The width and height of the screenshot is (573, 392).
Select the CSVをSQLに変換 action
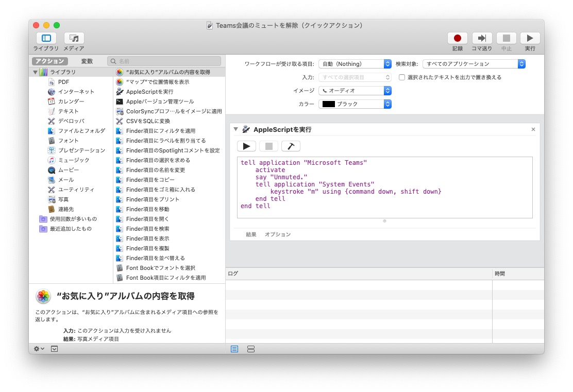pos(170,121)
